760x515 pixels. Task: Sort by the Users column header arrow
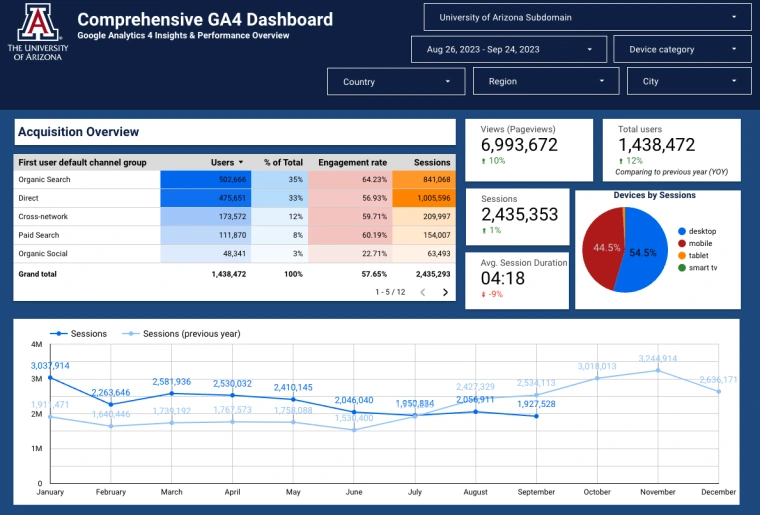pyautogui.click(x=241, y=162)
